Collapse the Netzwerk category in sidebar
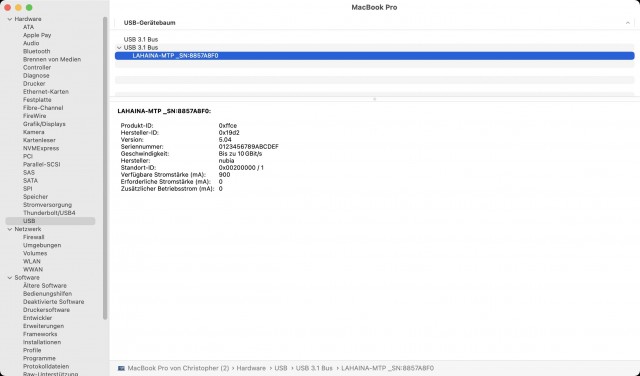The width and height of the screenshot is (640, 376). point(10,229)
